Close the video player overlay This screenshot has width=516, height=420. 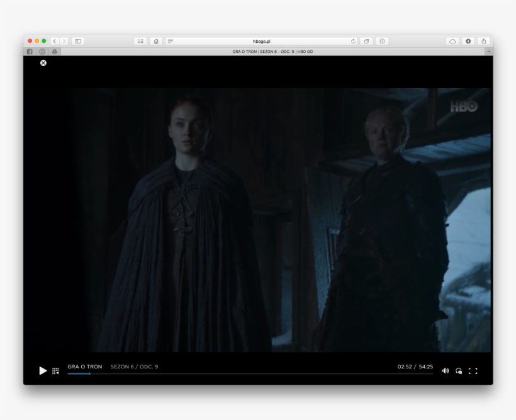[x=43, y=63]
